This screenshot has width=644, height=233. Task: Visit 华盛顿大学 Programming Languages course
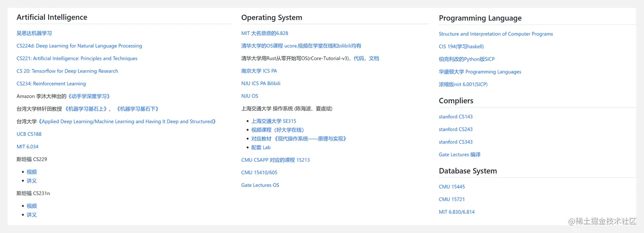tap(480, 72)
